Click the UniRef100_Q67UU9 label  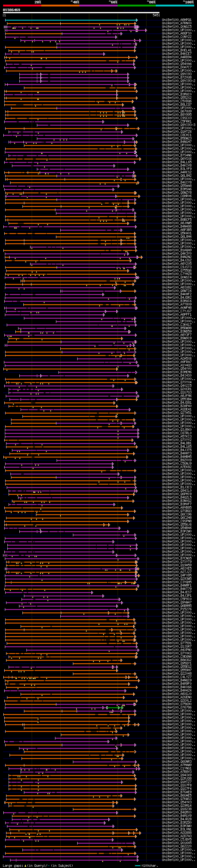tap(177, 111)
